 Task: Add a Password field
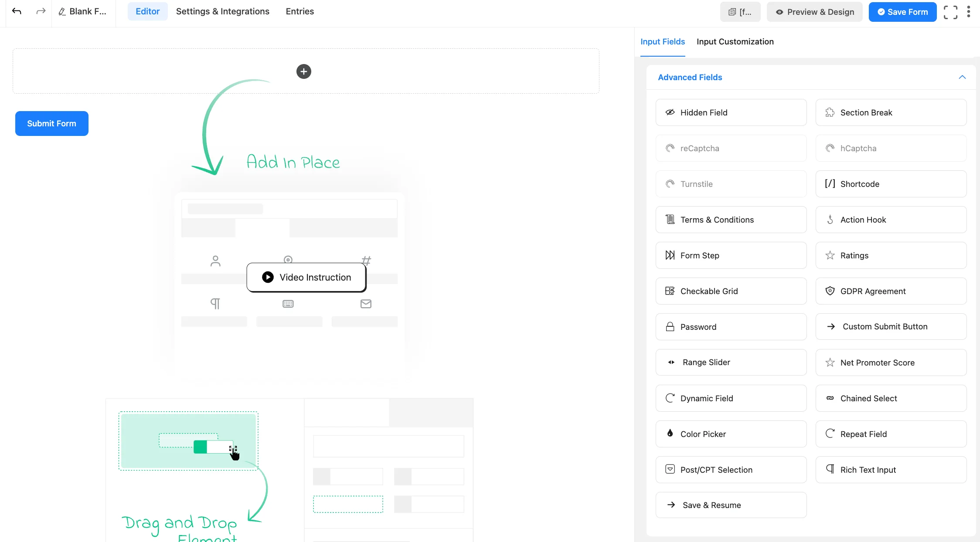pyautogui.click(x=731, y=327)
